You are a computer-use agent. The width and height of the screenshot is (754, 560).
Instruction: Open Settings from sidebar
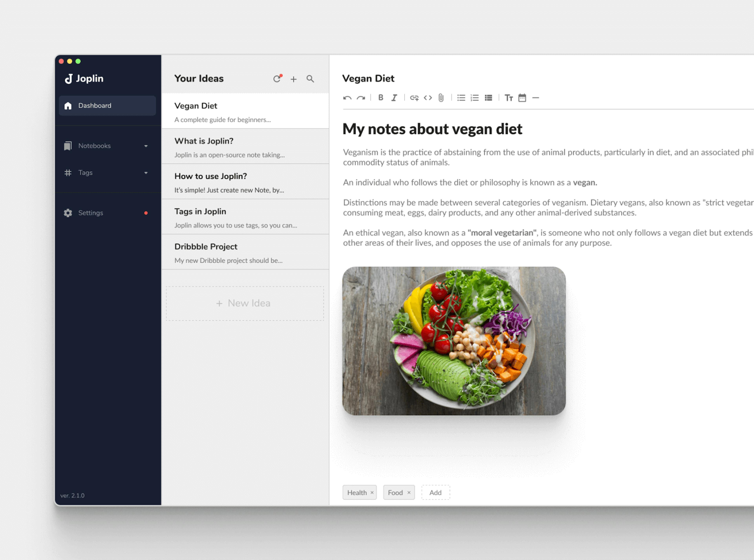tap(91, 212)
